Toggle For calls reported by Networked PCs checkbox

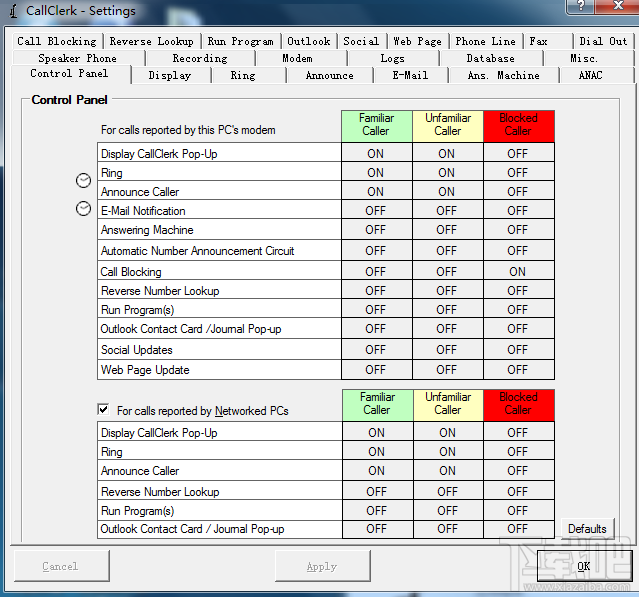[104, 409]
